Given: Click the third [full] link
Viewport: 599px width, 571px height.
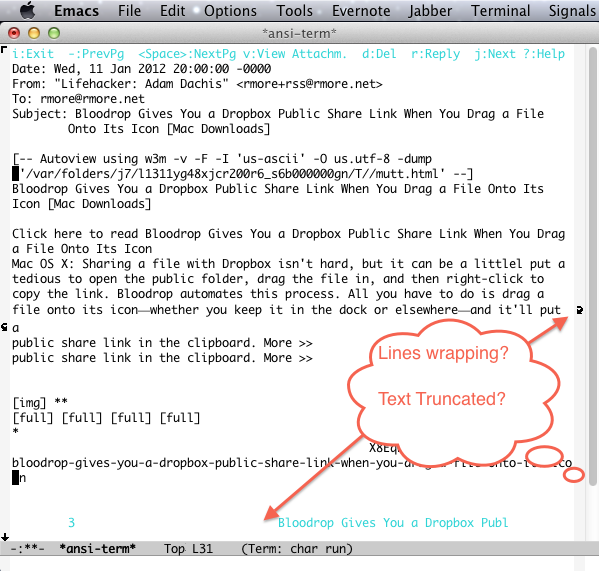Looking at the screenshot, I should point(131,418).
